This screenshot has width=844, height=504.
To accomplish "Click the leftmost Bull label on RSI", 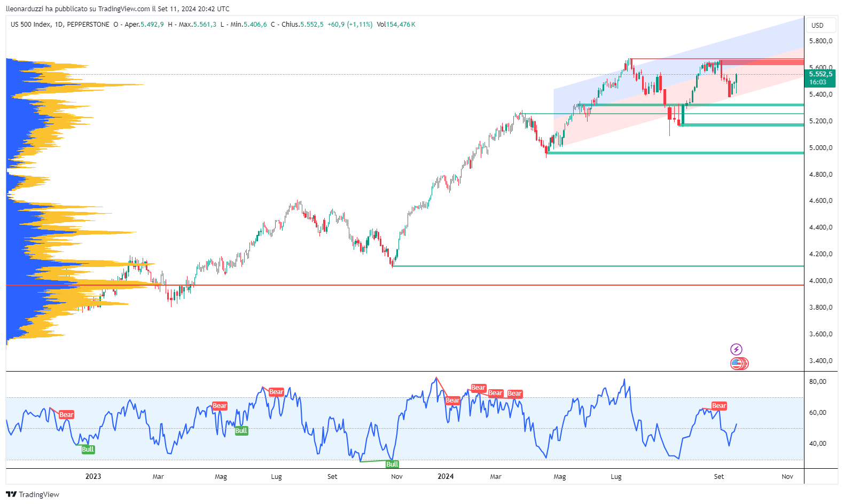I will 88,450.
